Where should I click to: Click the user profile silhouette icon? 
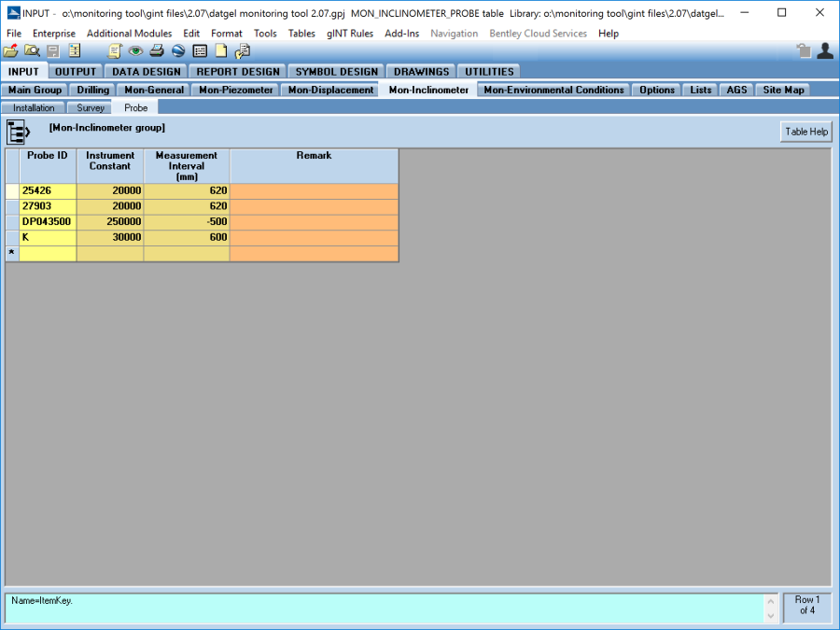click(824, 51)
